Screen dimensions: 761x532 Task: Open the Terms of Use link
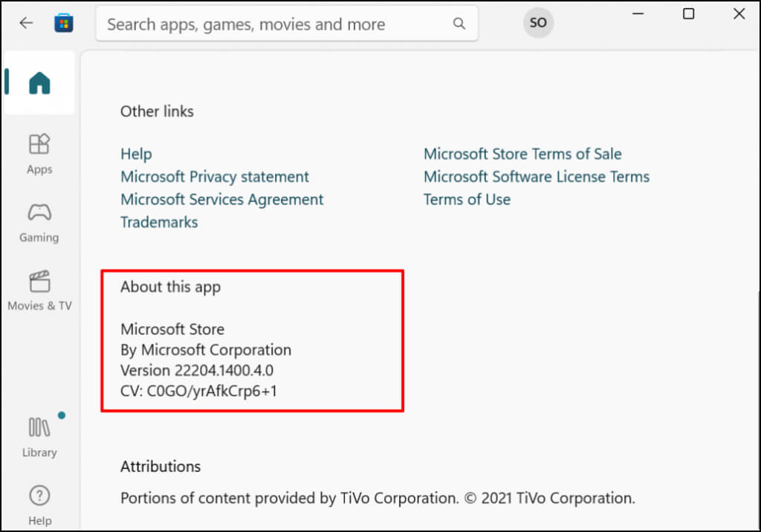467,199
